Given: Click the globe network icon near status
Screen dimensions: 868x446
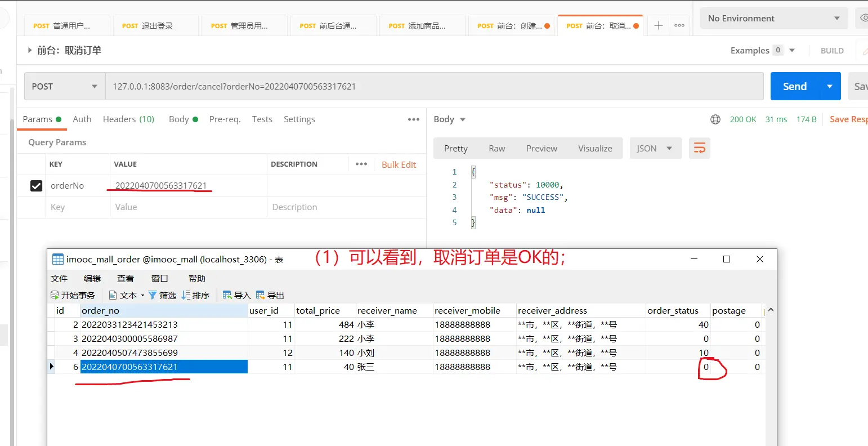Looking at the screenshot, I should click(715, 119).
